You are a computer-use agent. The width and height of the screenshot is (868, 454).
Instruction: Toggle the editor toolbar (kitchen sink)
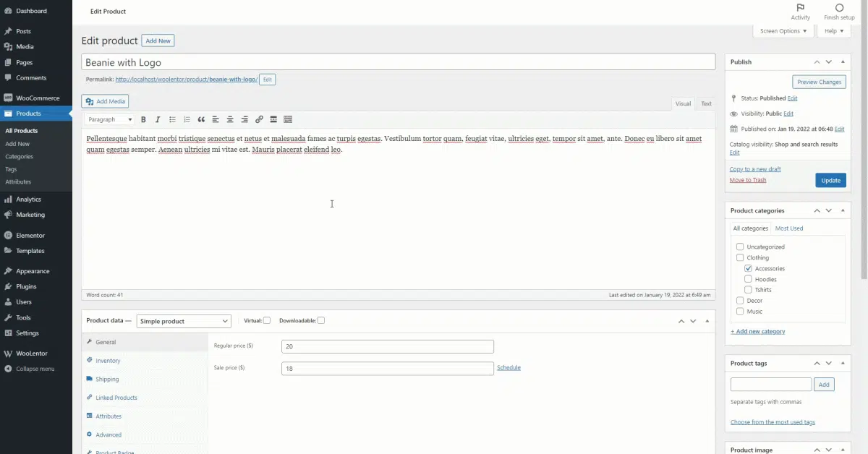(x=288, y=119)
